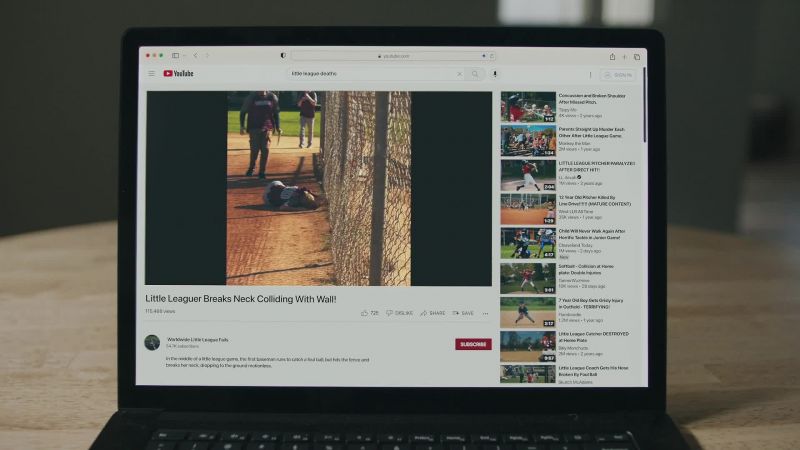Toggle Safari sidebar panel button

point(176,55)
